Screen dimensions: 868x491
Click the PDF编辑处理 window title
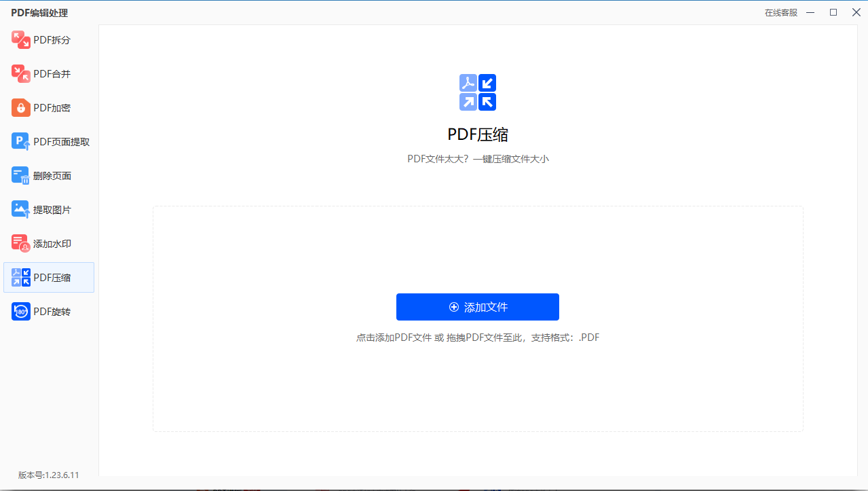[39, 13]
